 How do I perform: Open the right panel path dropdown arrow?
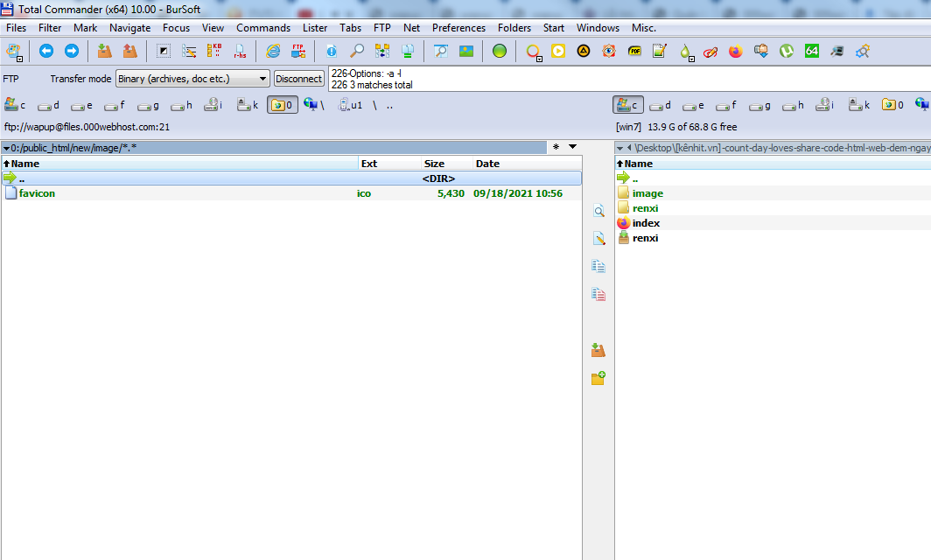pyautogui.click(x=619, y=148)
